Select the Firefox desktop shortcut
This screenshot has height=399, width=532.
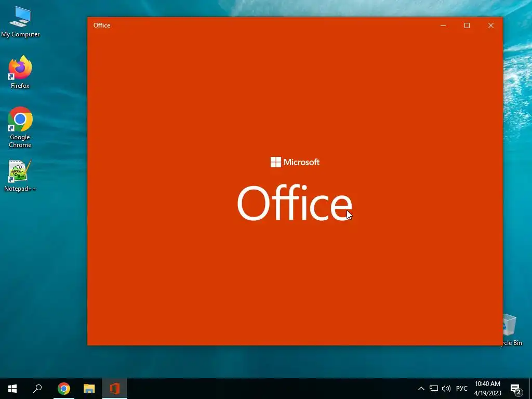tap(20, 72)
